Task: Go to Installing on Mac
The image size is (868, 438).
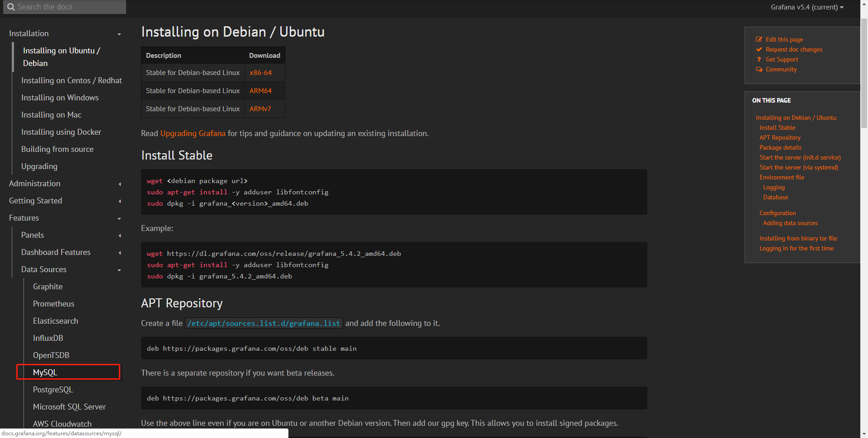Action: pyautogui.click(x=51, y=115)
